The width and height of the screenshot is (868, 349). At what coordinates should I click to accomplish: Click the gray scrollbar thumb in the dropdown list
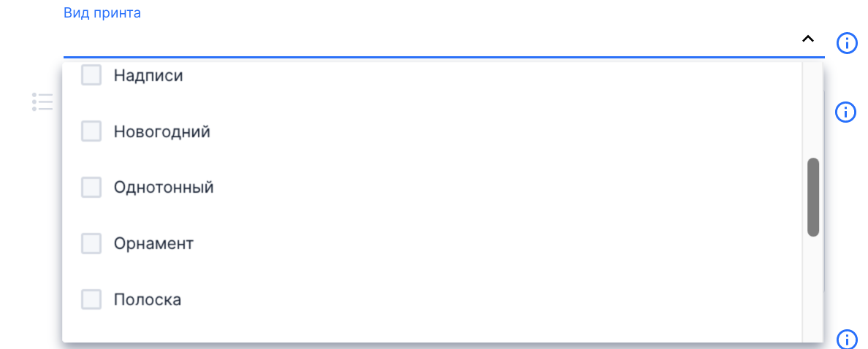pyautogui.click(x=813, y=197)
